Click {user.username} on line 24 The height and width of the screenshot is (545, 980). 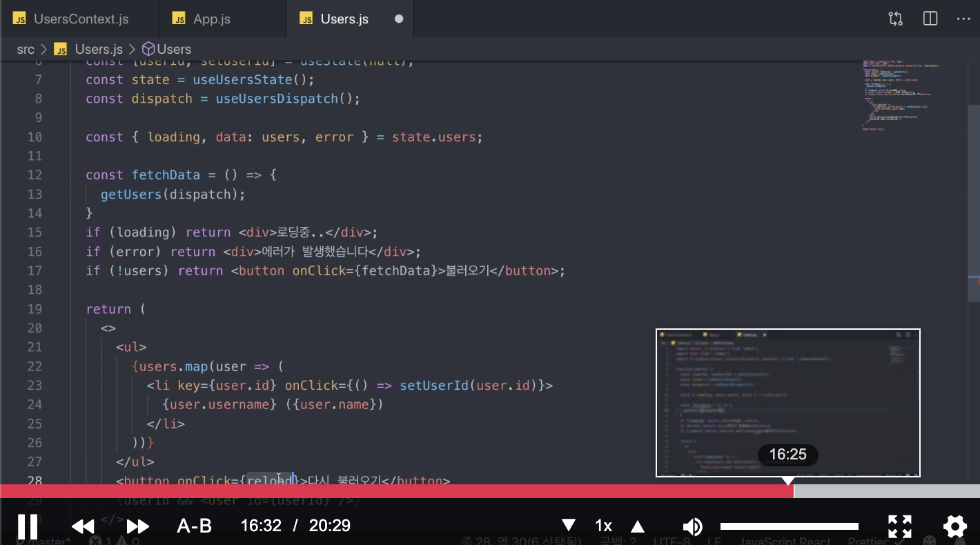click(x=219, y=404)
